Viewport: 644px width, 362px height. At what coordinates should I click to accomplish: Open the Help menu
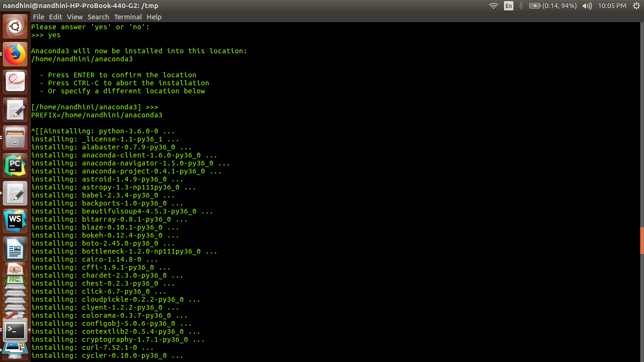[x=154, y=16]
